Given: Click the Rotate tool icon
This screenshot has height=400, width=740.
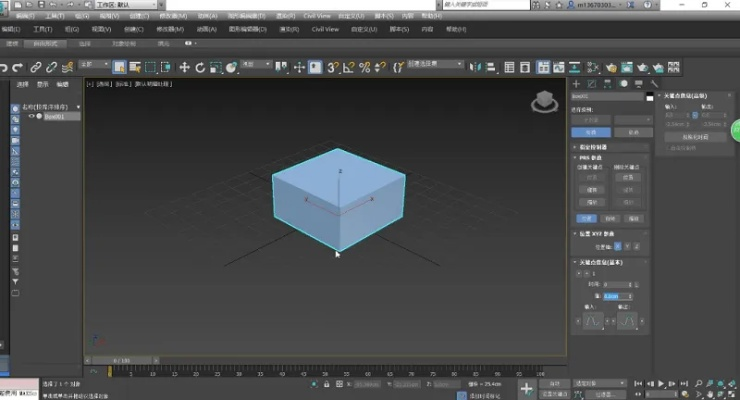Looking at the screenshot, I should (x=200, y=68).
